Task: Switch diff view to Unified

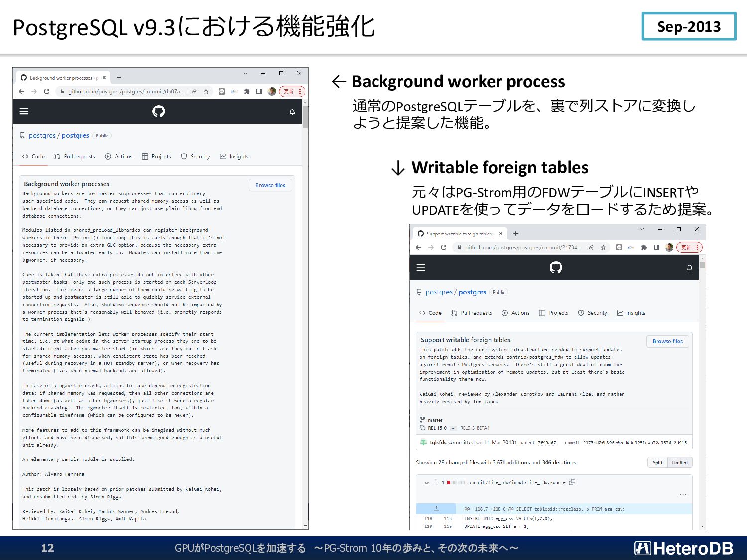Action: tap(680, 462)
